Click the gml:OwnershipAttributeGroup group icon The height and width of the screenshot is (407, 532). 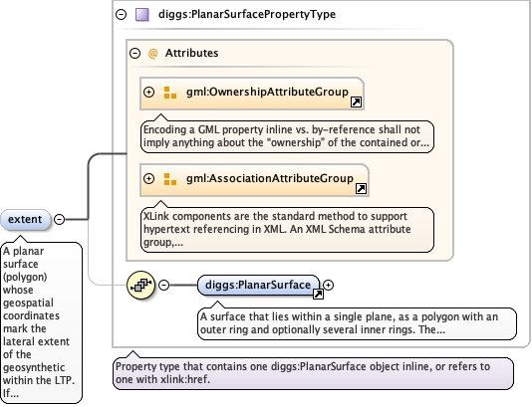(170, 93)
